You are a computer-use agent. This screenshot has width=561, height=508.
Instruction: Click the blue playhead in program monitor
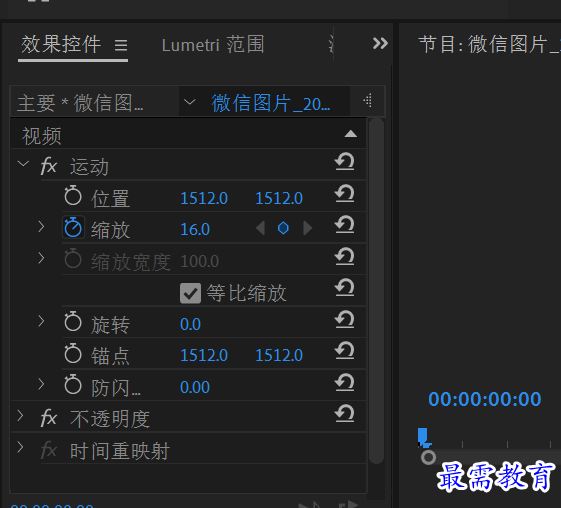(424, 438)
